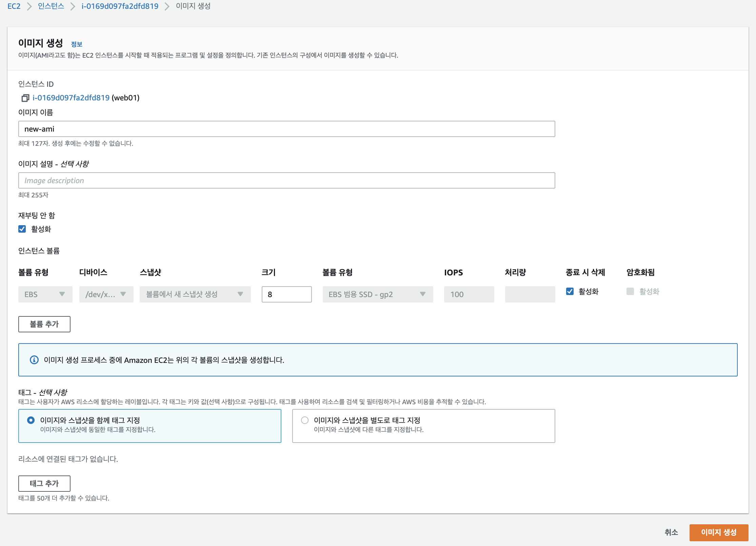Image resolution: width=756 pixels, height=546 pixels.
Task: Click breadcrumb instance i-0169d097fa2dfd819
Action: point(120,6)
